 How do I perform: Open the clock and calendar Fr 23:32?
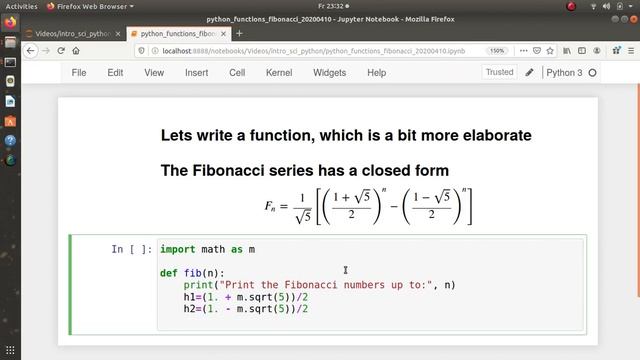(x=333, y=6)
